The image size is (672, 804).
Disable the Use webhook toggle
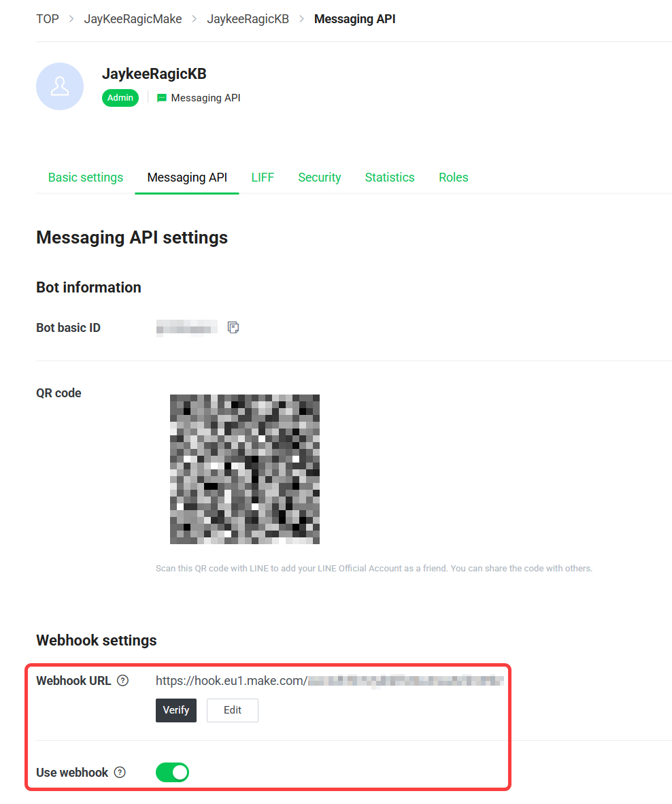tap(172, 772)
